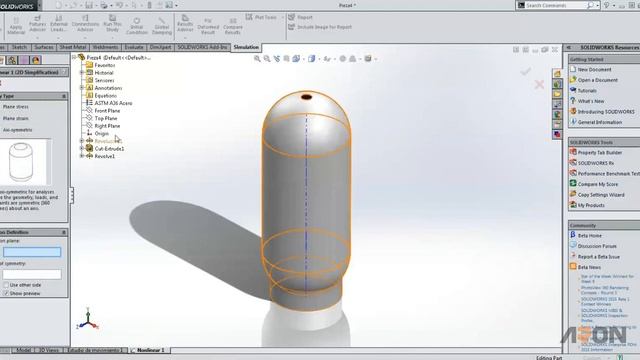Open the View Orientation icon
The image size is (640, 360).
pyautogui.click(x=296, y=59)
